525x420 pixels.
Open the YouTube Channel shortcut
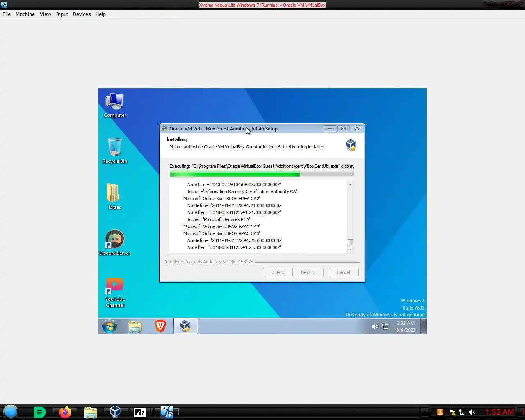(114, 292)
